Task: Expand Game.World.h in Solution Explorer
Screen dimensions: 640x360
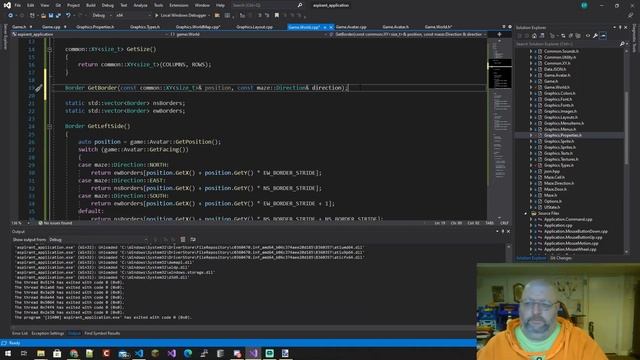Action: point(531,87)
